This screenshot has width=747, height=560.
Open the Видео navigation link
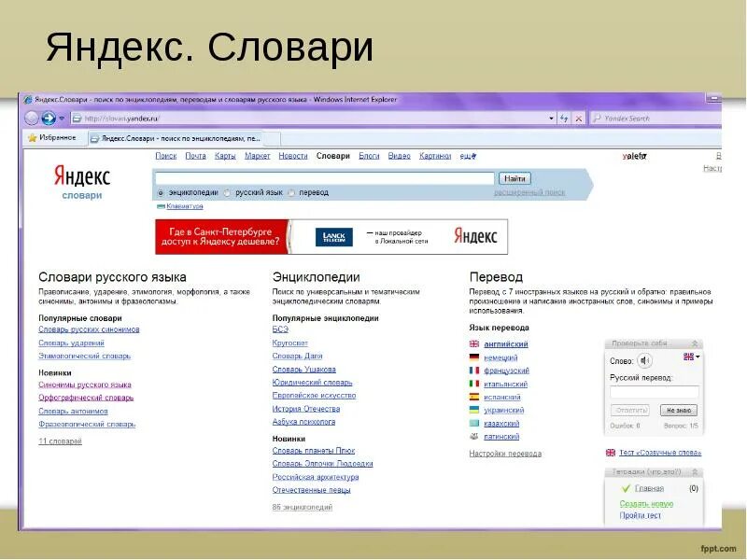point(400,156)
